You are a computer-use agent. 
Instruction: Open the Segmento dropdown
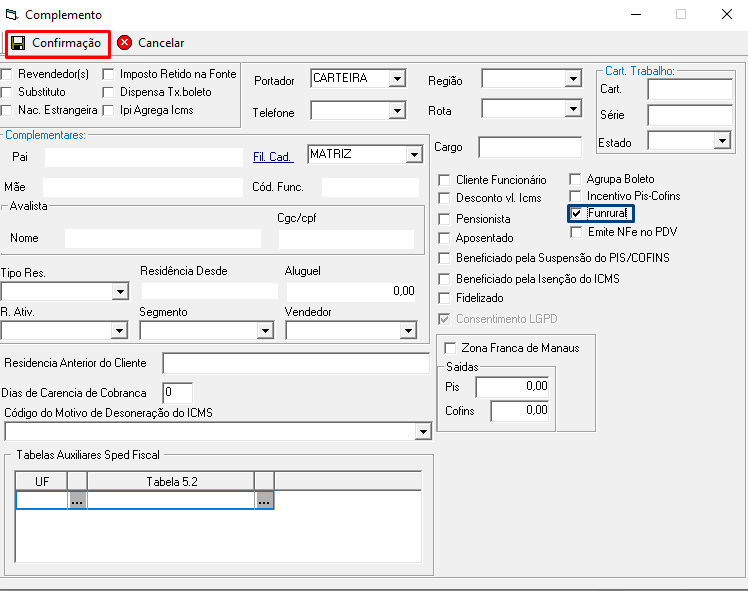tap(265, 330)
